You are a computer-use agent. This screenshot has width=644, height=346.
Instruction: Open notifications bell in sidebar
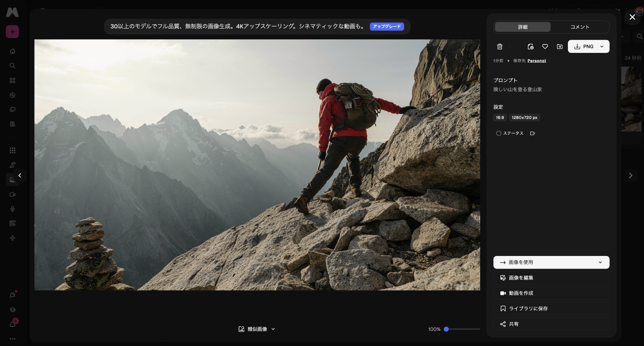(x=12, y=324)
